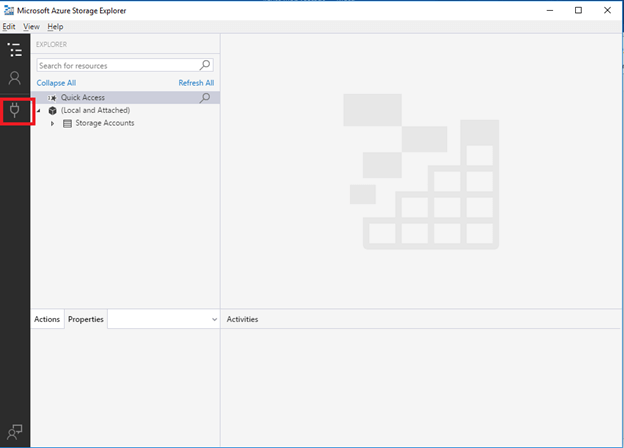This screenshot has height=448, width=624.
Task: Open the Feedback icon at sidebar bottom
Action: pyautogui.click(x=15, y=432)
